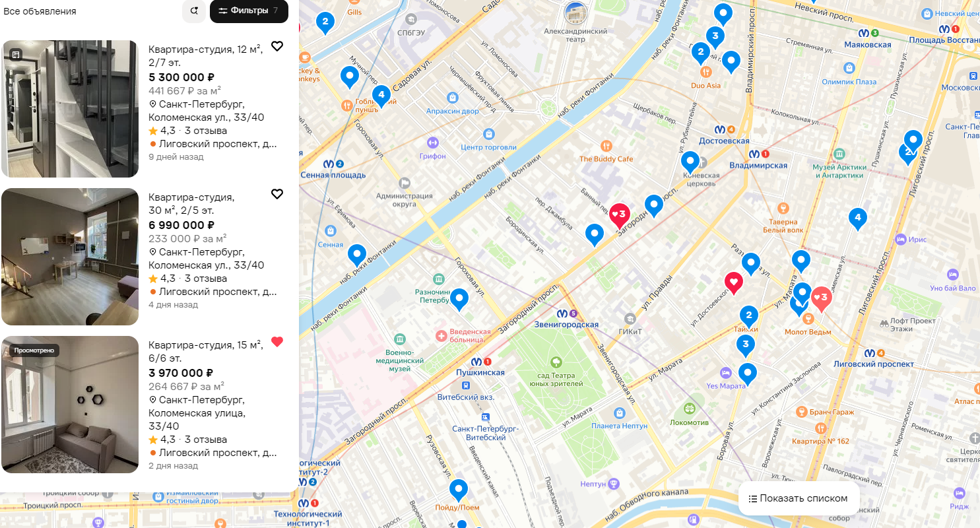
Task: Select cluster marker 4 near Гоблин пунш
Action: (x=380, y=96)
